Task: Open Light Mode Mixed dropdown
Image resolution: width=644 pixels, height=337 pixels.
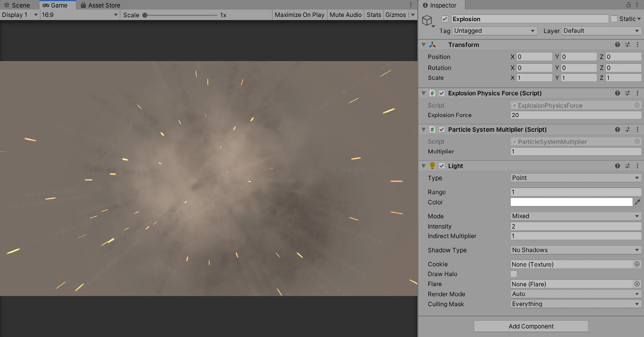Action: 576,216
